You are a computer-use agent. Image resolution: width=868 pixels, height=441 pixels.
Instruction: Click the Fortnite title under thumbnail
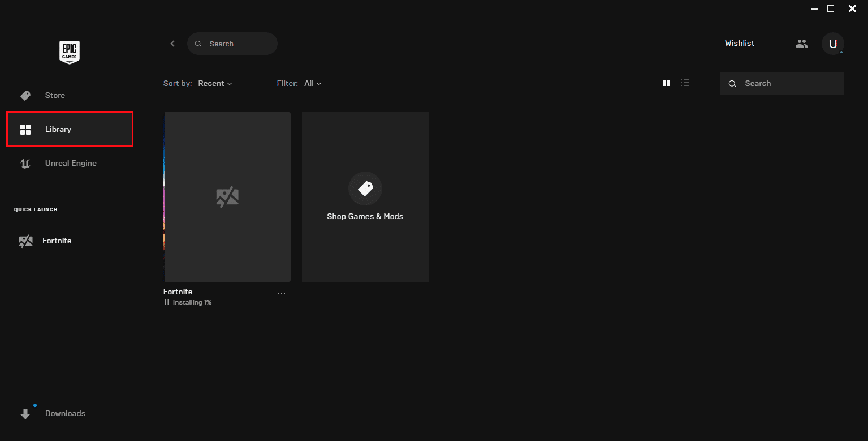pyautogui.click(x=178, y=292)
